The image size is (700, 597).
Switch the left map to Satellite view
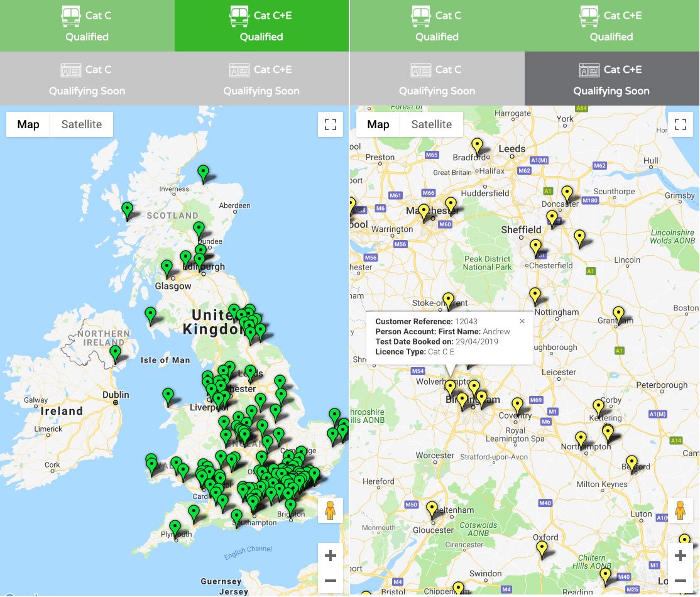click(x=81, y=124)
